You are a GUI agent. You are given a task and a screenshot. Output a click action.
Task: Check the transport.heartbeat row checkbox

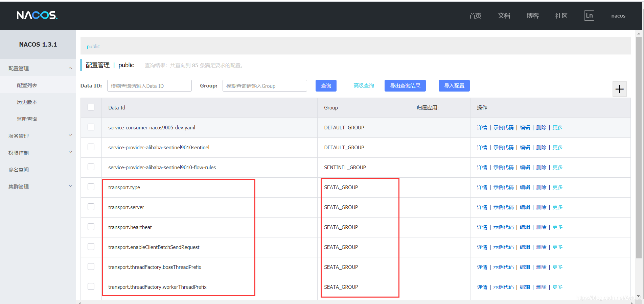pos(91,227)
